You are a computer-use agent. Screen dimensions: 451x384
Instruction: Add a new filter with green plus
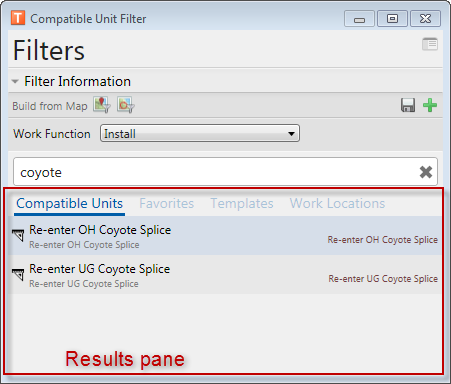(430, 105)
